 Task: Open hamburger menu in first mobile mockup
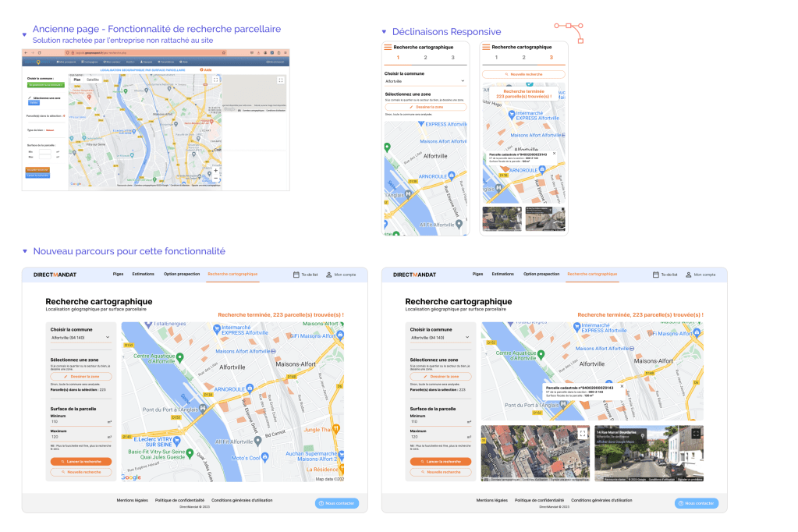388,47
